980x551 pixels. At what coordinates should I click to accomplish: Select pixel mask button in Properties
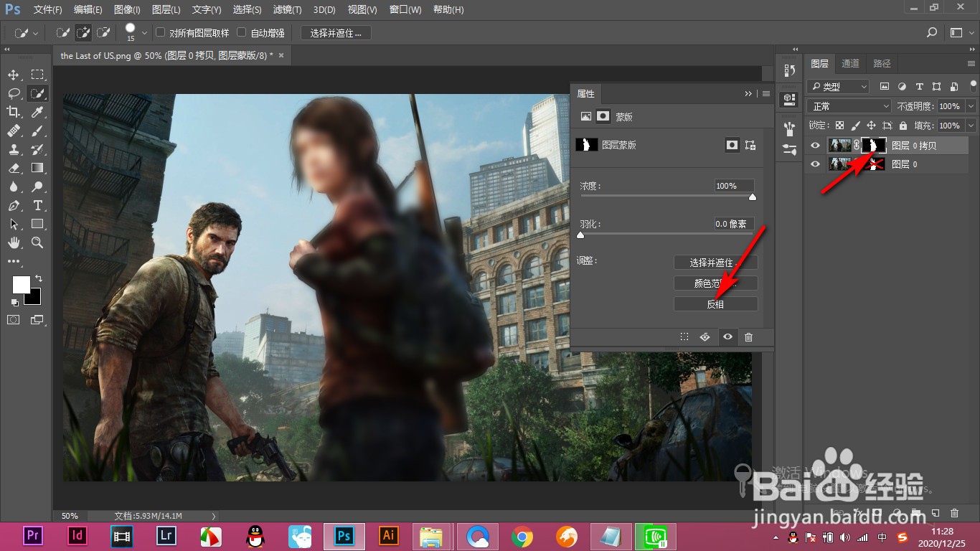coord(732,145)
